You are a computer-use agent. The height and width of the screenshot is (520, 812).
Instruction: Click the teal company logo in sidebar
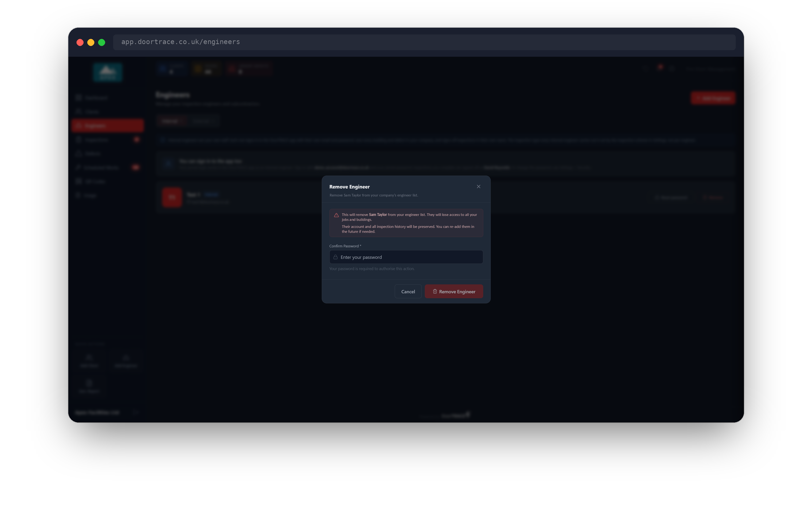(x=107, y=72)
